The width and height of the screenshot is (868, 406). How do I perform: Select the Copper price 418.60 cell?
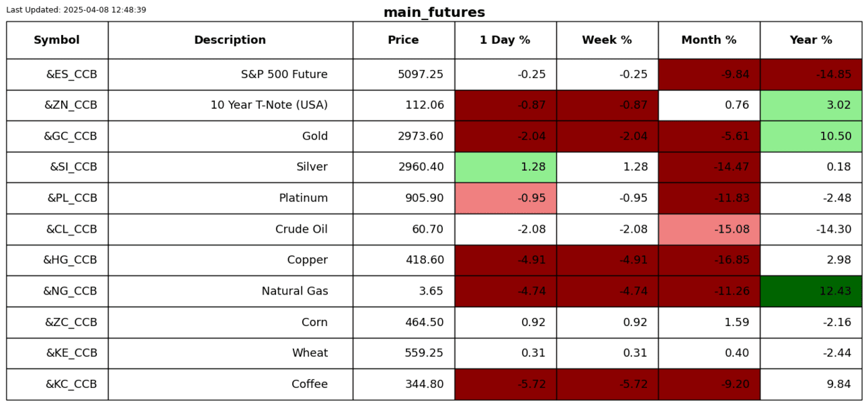point(403,260)
